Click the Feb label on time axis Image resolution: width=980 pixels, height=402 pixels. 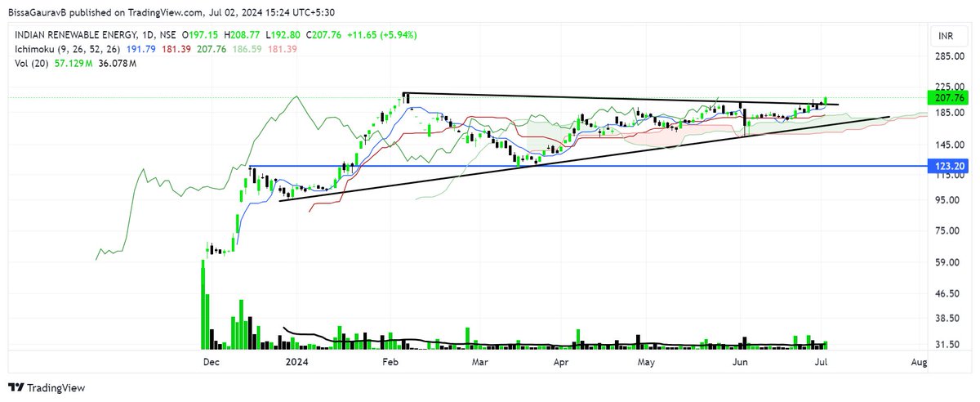point(390,361)
